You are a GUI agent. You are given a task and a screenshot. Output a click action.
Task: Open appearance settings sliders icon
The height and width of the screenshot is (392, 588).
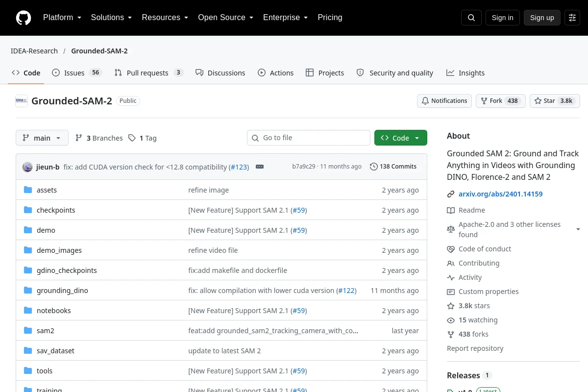click(x=572, y=18)
